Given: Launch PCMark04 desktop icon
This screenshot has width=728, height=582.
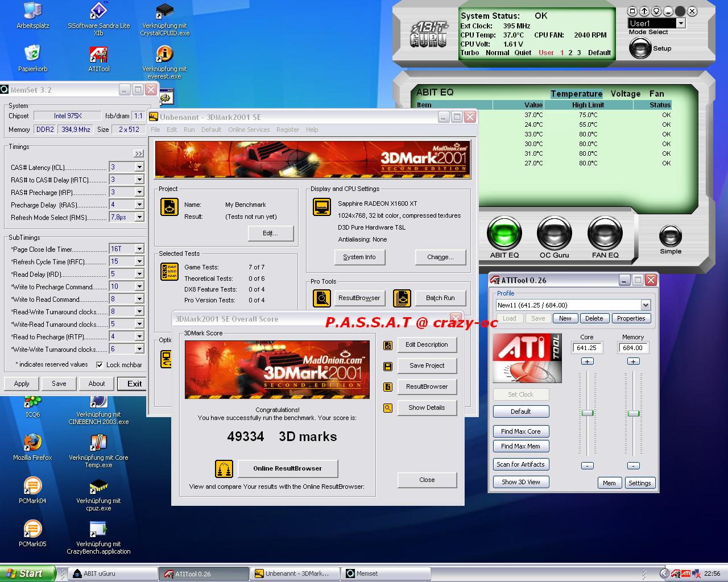Looking at the screenshot, I should 32,490.
